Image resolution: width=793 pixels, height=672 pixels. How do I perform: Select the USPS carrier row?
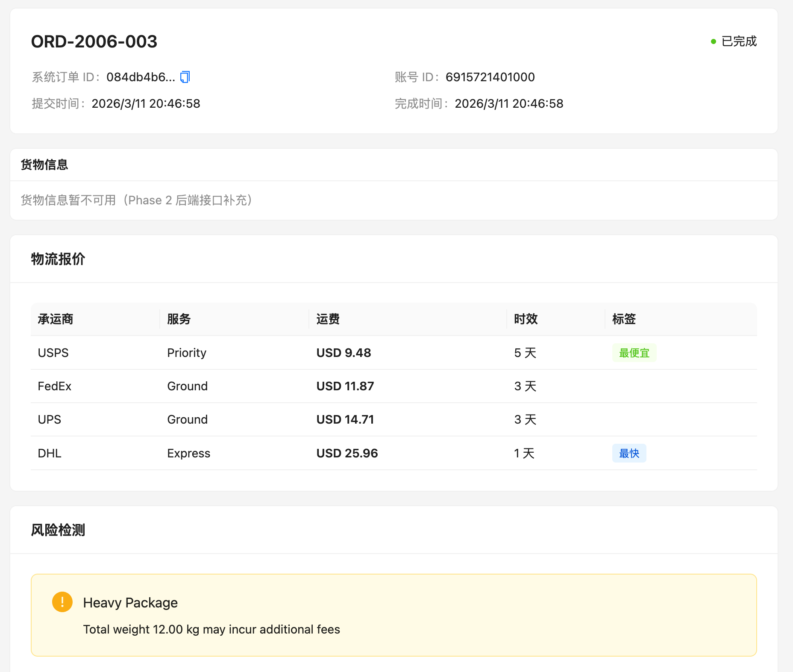(53, 353)
